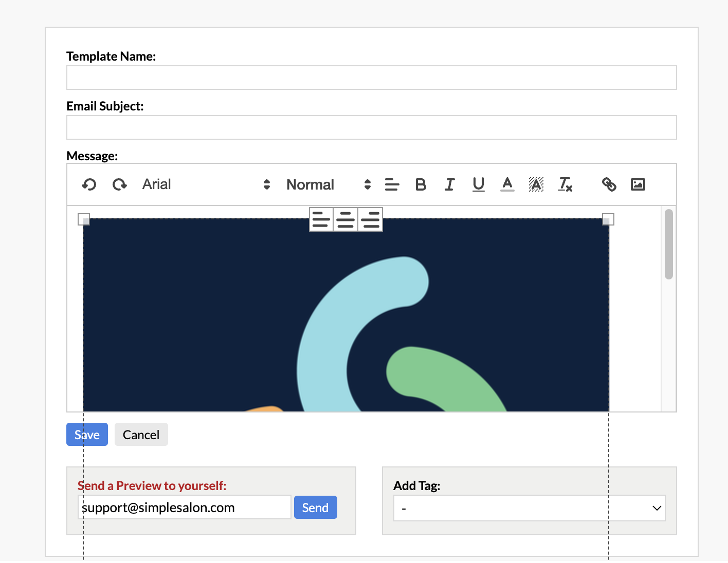Click the message editor vertical scrollbar
The image size is (728, 563).
669,244
